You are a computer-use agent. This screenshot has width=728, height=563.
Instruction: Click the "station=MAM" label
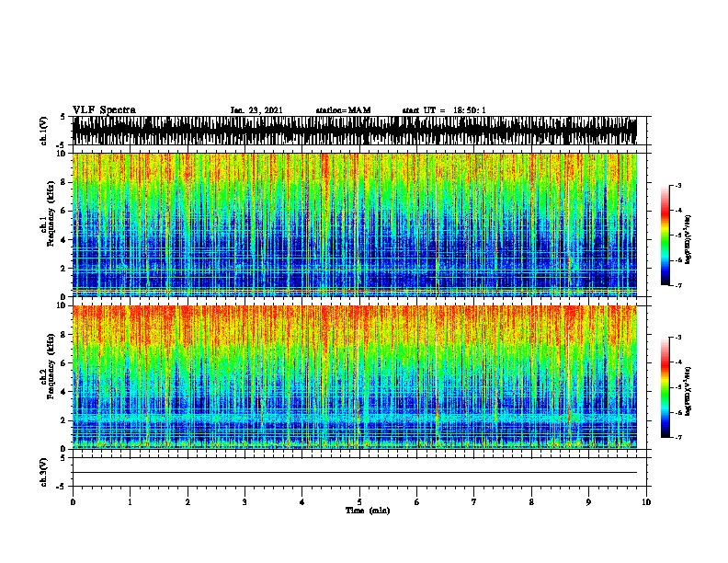click(343, 110)
